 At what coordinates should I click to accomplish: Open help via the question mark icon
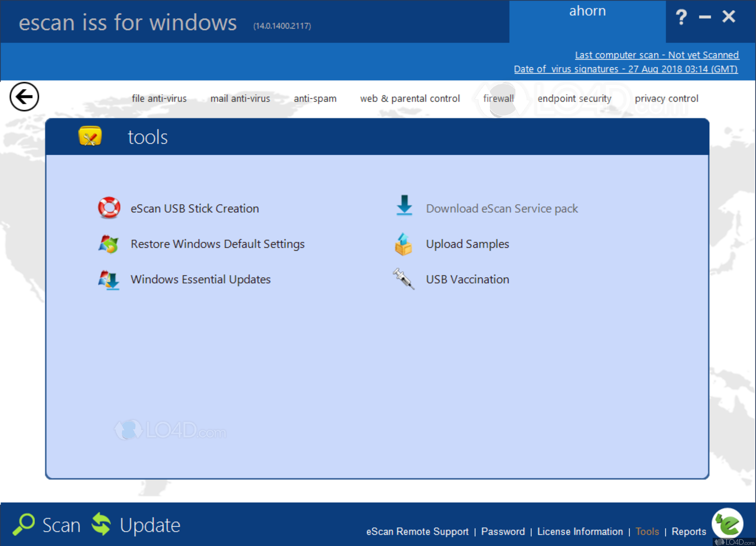[x=681, y=17]
